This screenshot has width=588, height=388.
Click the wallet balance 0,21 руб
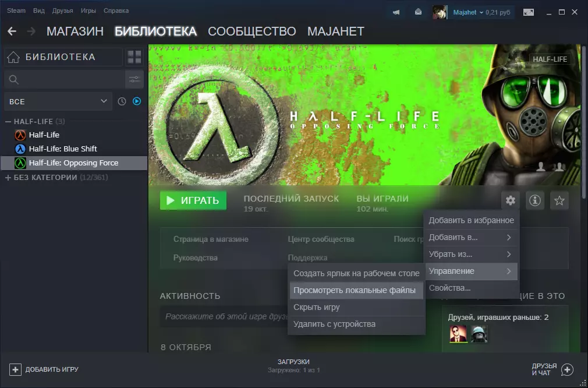pyautogui.click(x=498, y=12)
